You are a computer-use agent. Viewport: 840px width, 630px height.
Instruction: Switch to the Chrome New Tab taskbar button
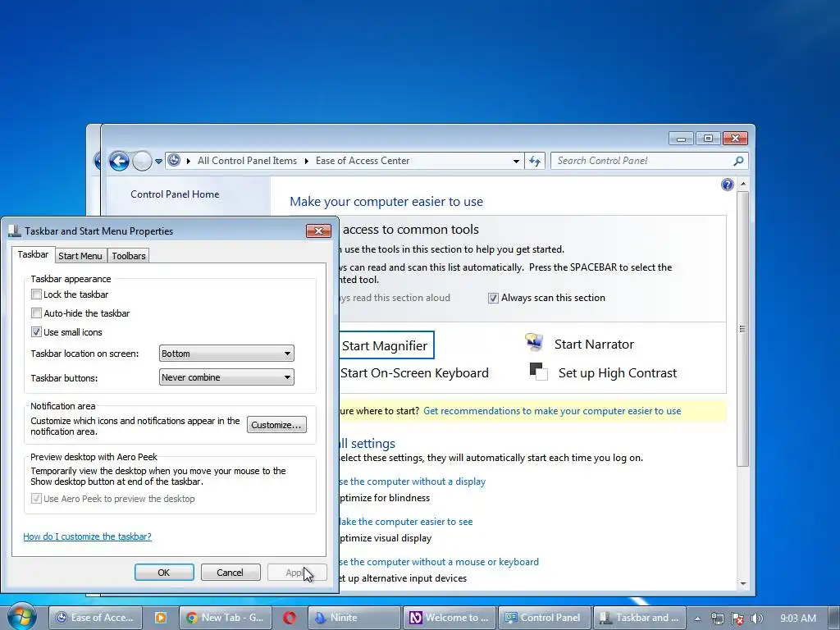[225, 618]
